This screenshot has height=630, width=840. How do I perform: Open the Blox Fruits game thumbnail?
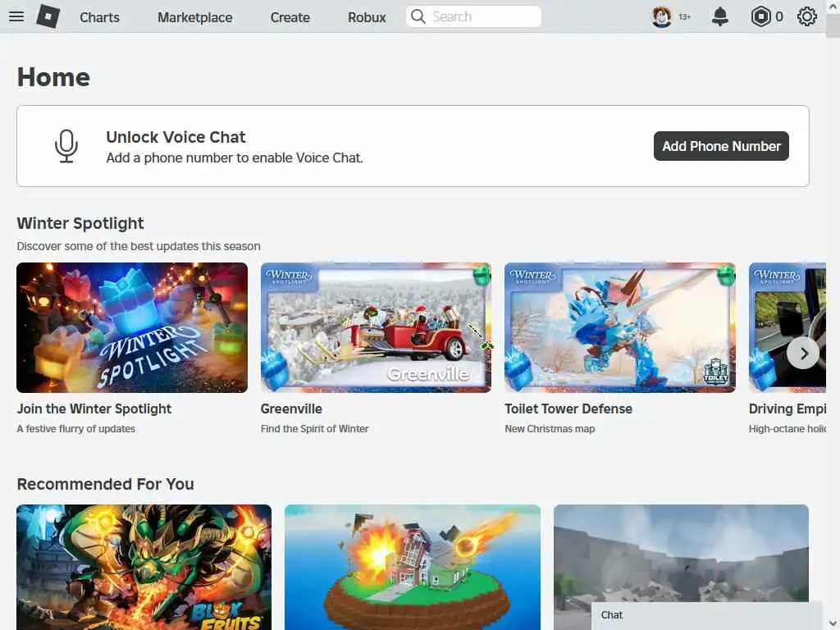pyautogui.click(x=144, y=567)
